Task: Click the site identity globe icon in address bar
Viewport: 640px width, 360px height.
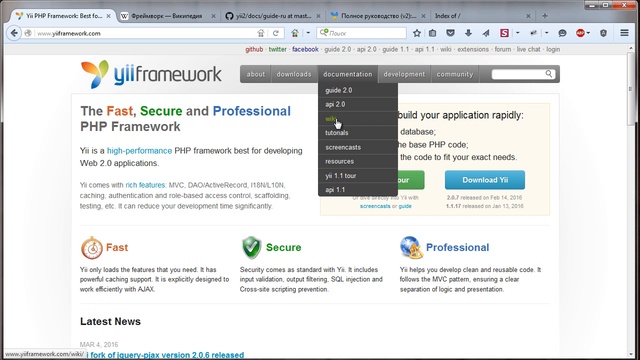Action: (28, 33)
